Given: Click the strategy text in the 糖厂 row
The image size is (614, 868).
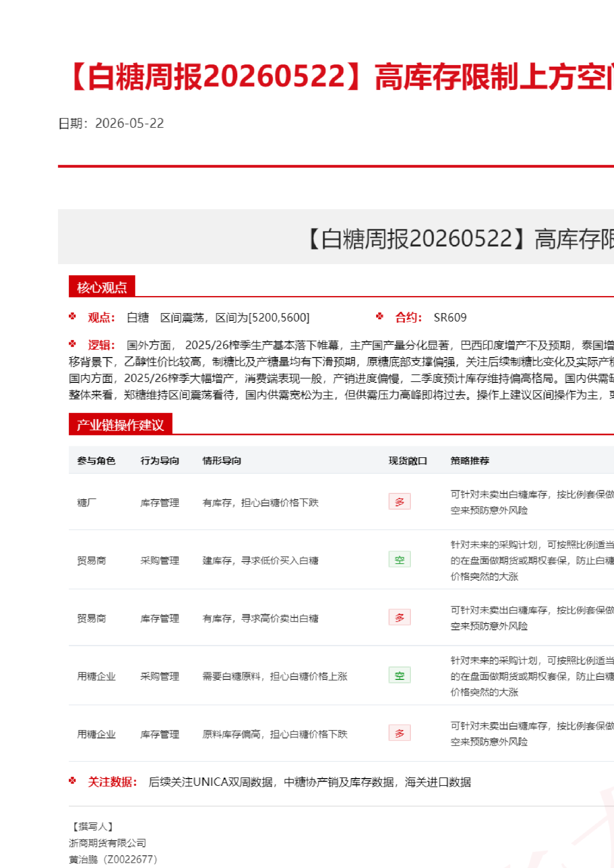Looking at the screenshot, I should pyautogui.click(x=532, y=502).
